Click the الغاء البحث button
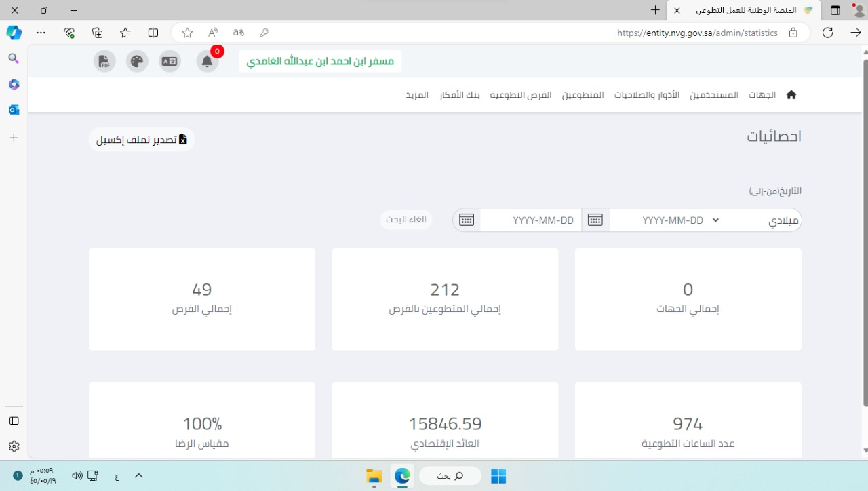 pos(406,220)
